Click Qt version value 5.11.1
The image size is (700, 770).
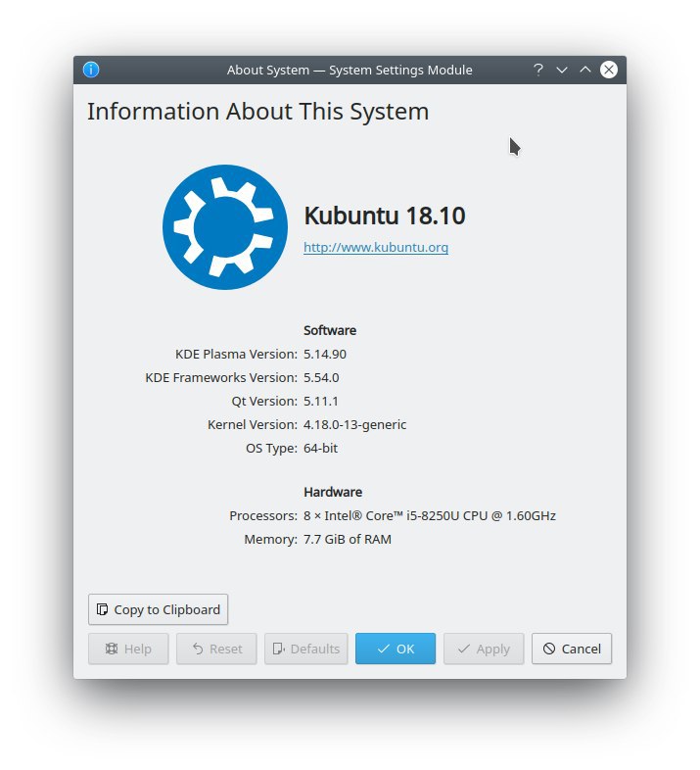pyautogui.click(x=320, y=402)
